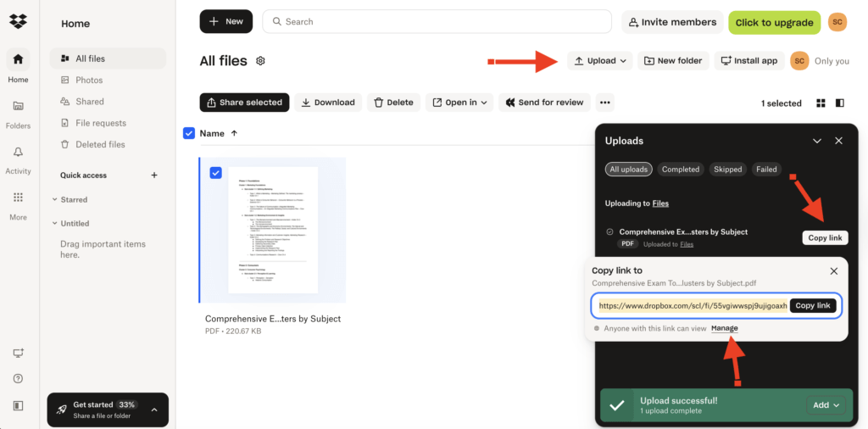This screenshot has height=429, width=868.
Task: Click the New button
Action: pyautogui.click(x=226, y=21)
